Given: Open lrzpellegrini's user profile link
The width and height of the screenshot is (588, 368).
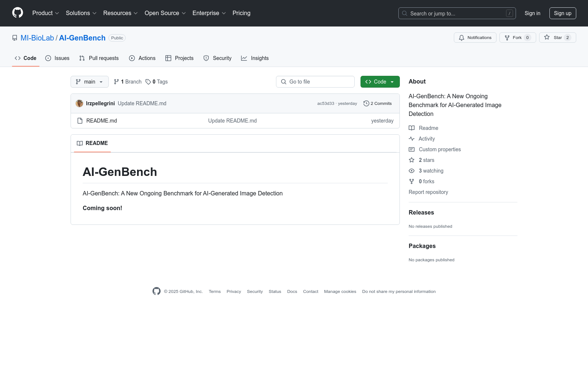Looking at the screenshot, I should point(100,103).
